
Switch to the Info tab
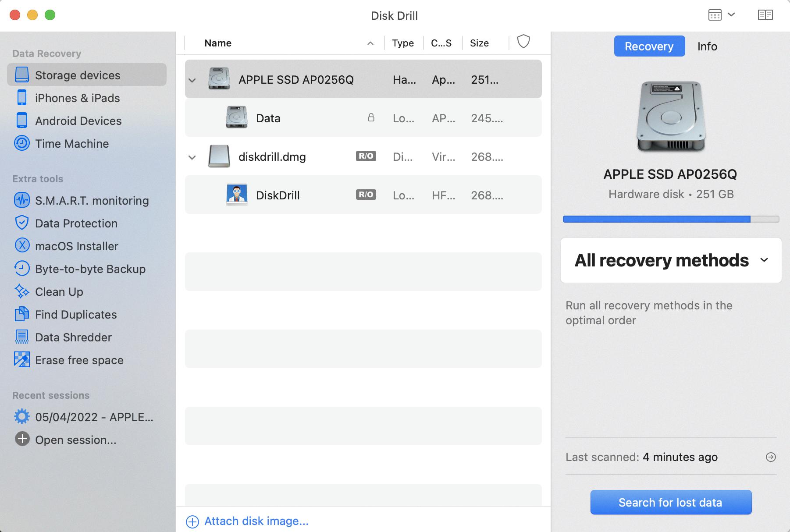coord(707,46)
